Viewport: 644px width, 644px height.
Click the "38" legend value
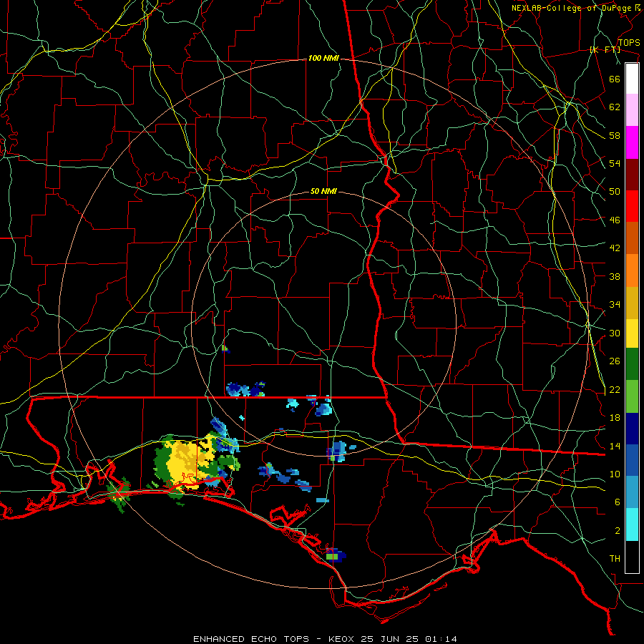[615, 276]
